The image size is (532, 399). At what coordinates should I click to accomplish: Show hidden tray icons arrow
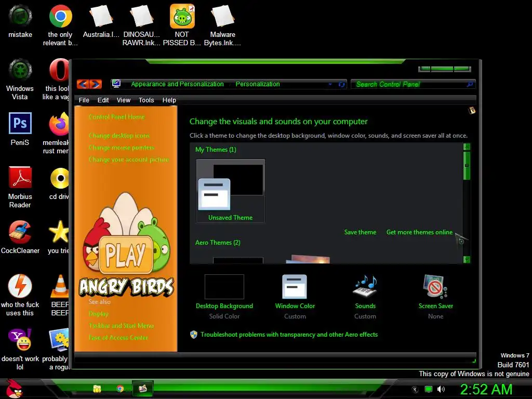pos(415,390)
